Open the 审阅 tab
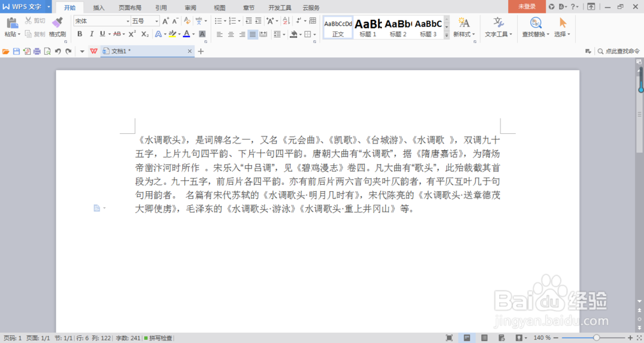This screenshot has width=644, height=343. click(190, 7)
